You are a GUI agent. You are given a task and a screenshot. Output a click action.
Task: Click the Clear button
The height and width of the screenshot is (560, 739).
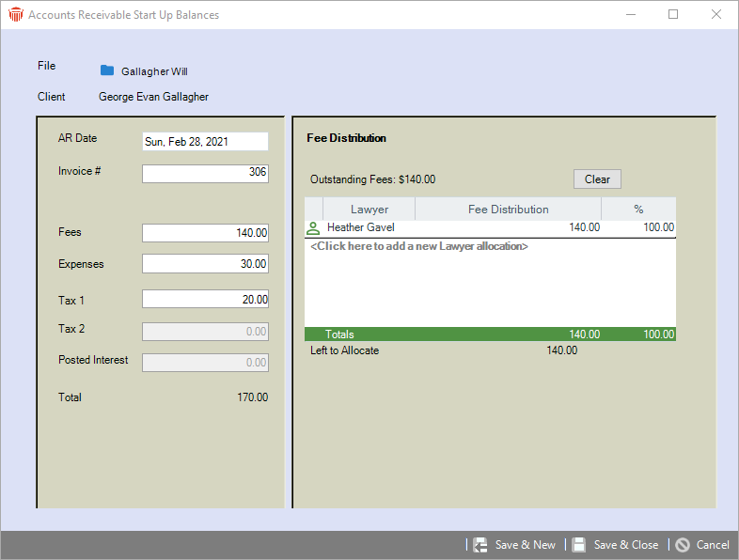pos(597,179)
